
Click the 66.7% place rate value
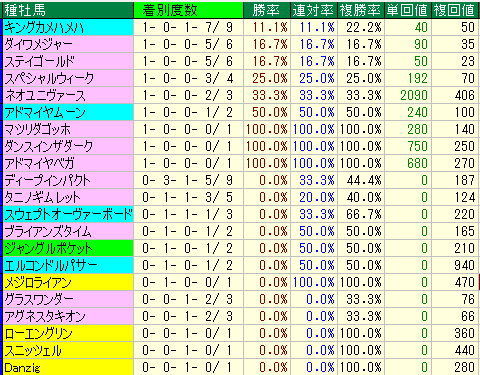click(364, 214)
